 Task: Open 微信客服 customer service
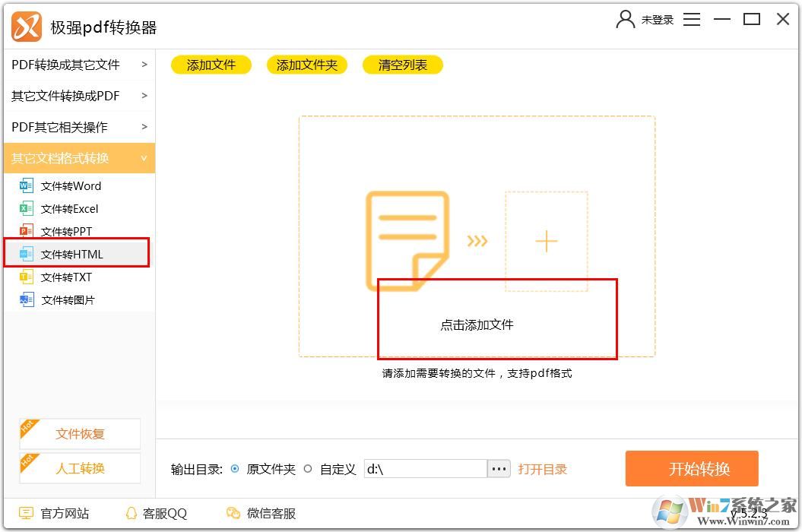pos(233,513)
